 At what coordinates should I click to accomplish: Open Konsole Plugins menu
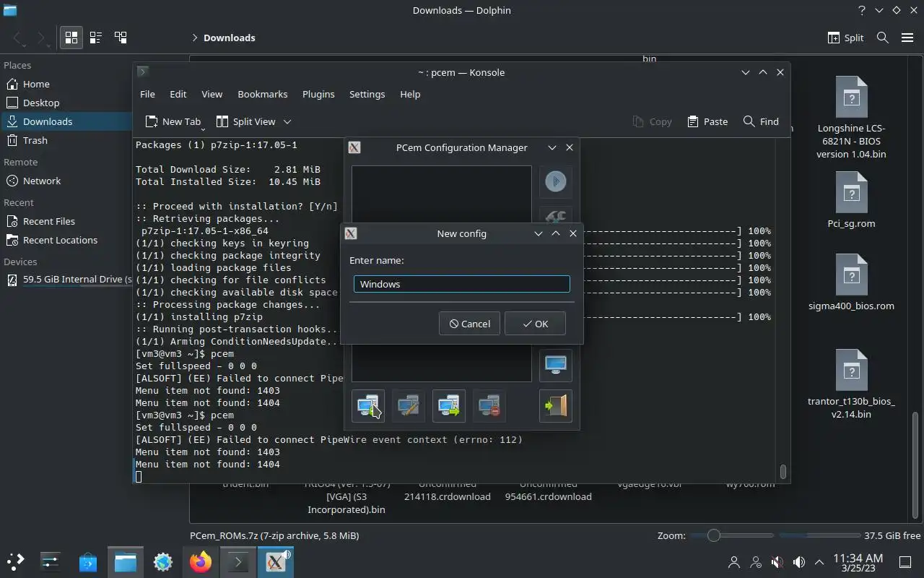click(318, 94)
